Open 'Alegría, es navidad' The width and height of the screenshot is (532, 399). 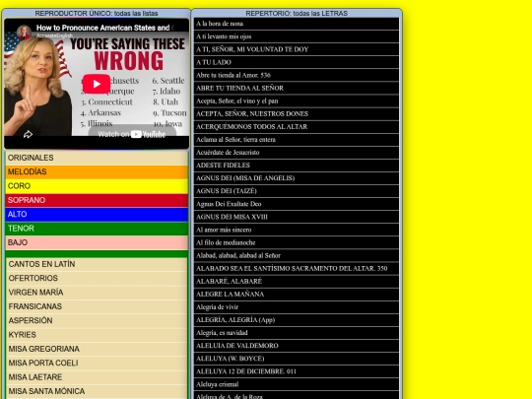(297, 333)
